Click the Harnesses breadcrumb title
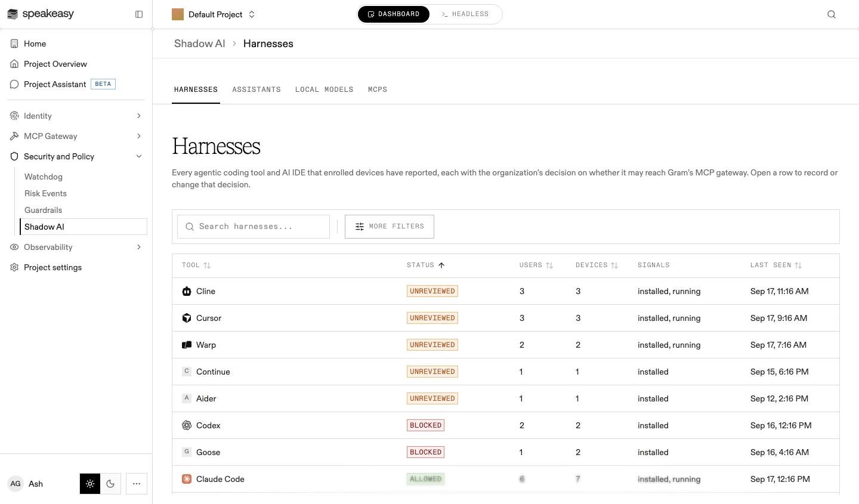This screenshot has height=504, width=859. (268, 44)
